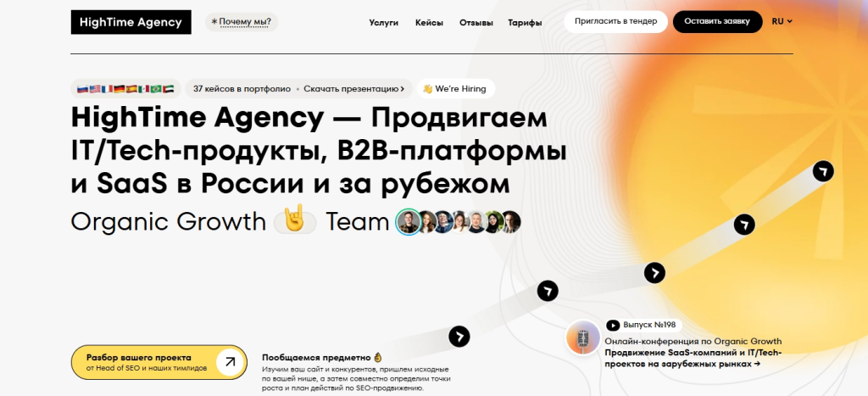Click the play icon beside Выпуск №198

coord(613,325)
